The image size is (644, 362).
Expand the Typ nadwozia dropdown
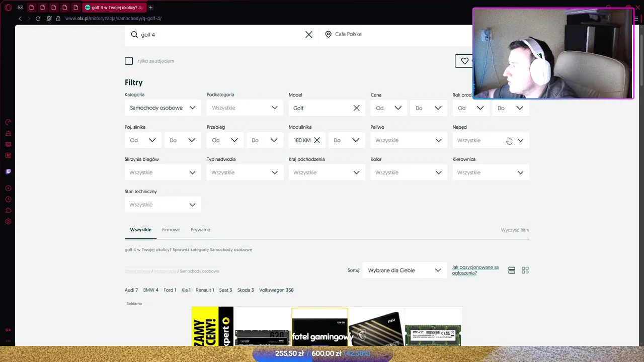[245, 172]
